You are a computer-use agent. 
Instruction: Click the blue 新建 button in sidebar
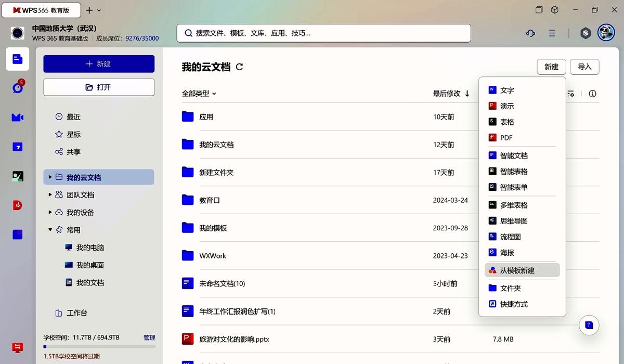[99, 64]
